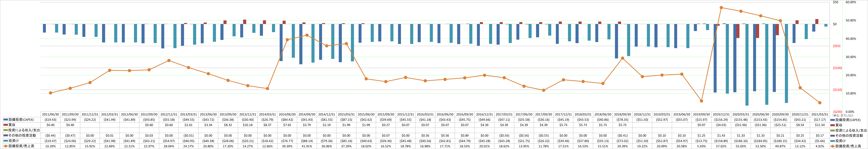Click the CAPEX cell showing ($19.43)

point(51,120)
